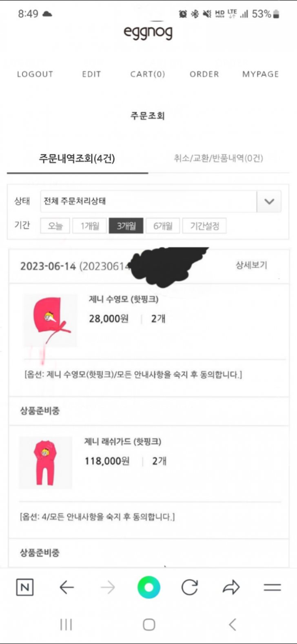
Task: Select the 1개월 period filter
Action: coord(90,226)
